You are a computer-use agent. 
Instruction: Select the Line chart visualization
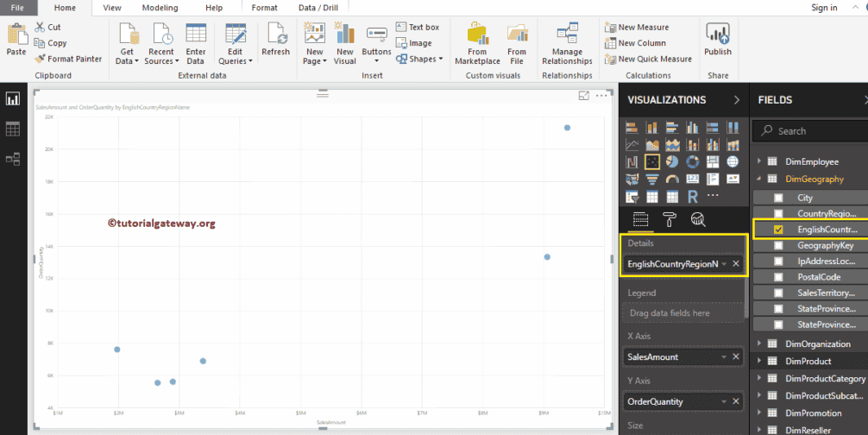click(632, 145)
